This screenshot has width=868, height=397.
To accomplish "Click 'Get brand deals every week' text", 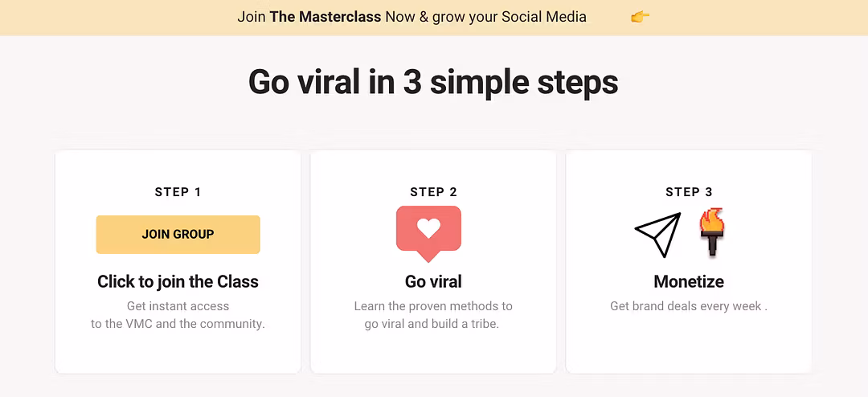I will pos(689,305).
